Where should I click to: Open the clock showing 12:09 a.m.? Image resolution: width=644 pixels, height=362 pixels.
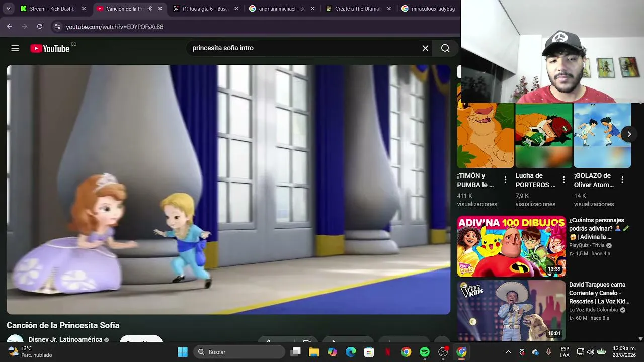(x=624, y=352)
